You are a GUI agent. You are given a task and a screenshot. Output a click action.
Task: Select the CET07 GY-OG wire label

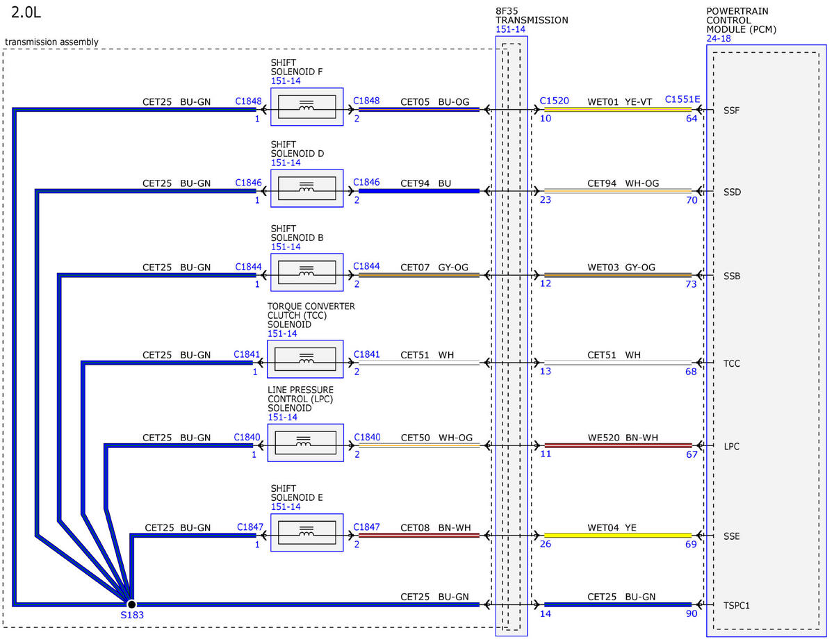click(x=434, y=267)
